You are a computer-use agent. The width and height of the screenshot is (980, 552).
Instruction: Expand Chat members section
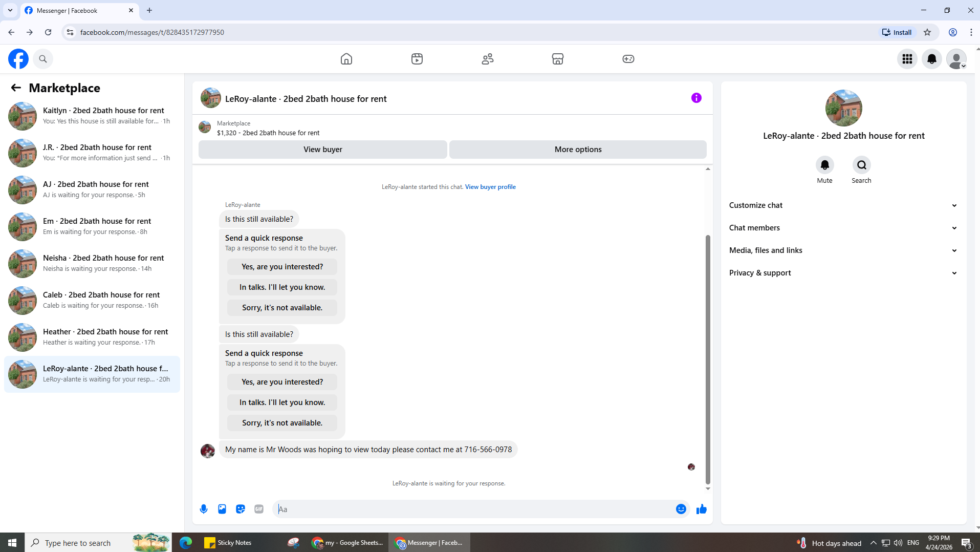[843, 228]
